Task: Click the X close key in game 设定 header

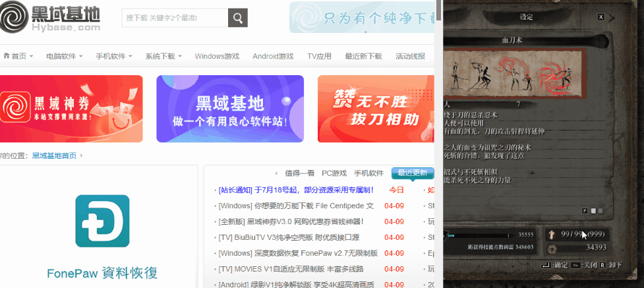Action: pyautogui.click(x=601, y=17)
